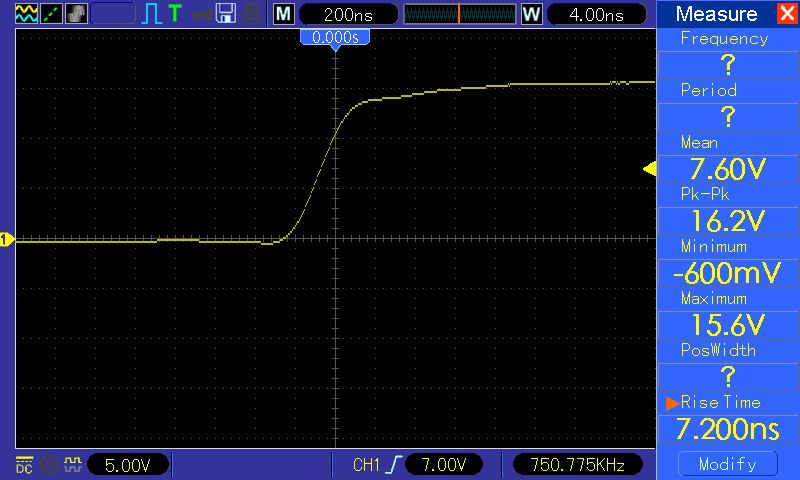Click the rising edge trigger slope icon
The image size is (800, 480).
pos(393,464)
